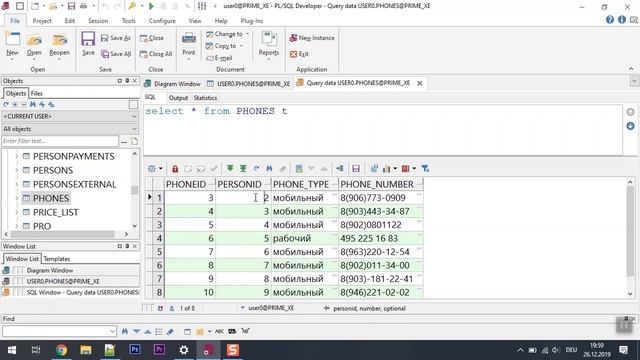640x360 pixels.
Task: Toggle pin on the Window List panel
Action: 127,246
